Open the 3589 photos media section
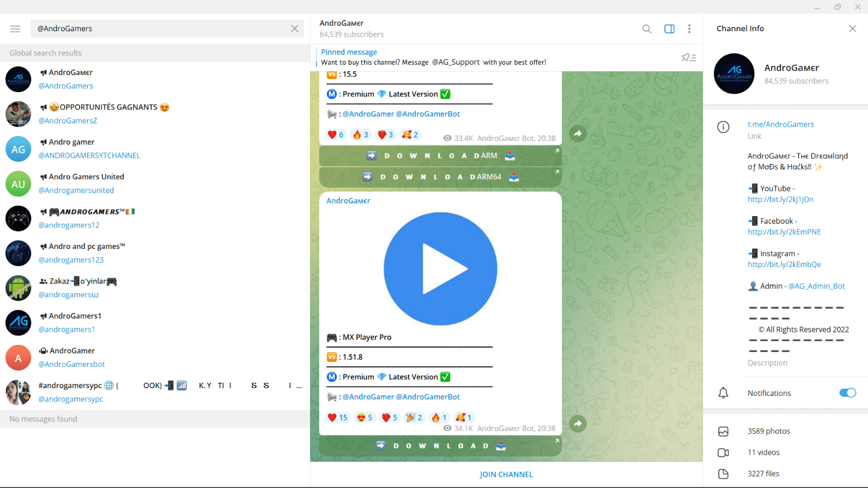868x488 pixels. 785,431
